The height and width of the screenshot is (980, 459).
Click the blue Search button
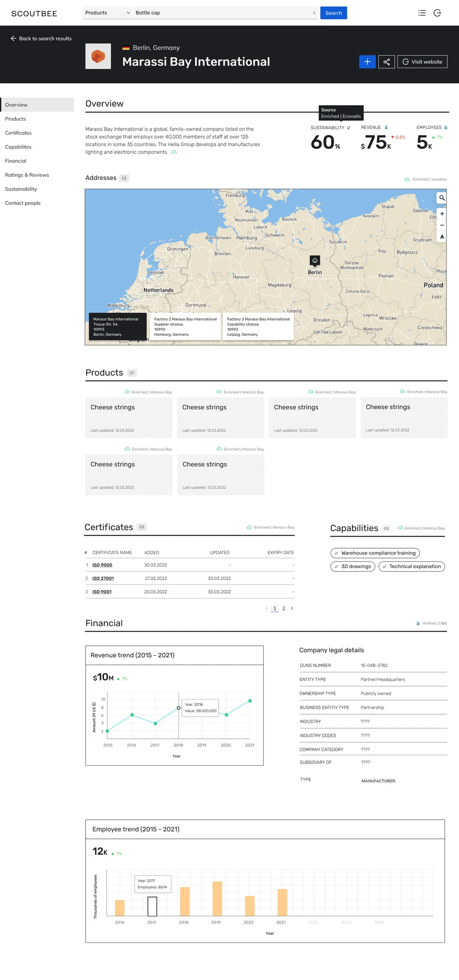[x=333, y=13]
